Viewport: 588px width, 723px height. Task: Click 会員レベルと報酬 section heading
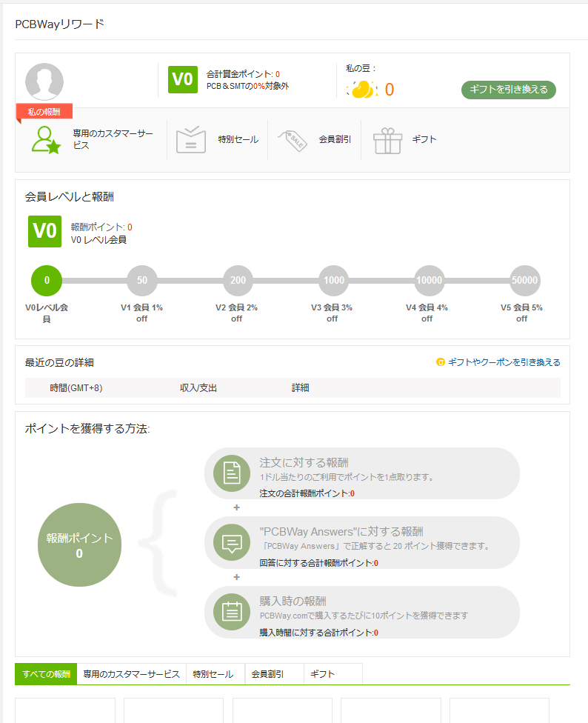(x=69, y=197)
